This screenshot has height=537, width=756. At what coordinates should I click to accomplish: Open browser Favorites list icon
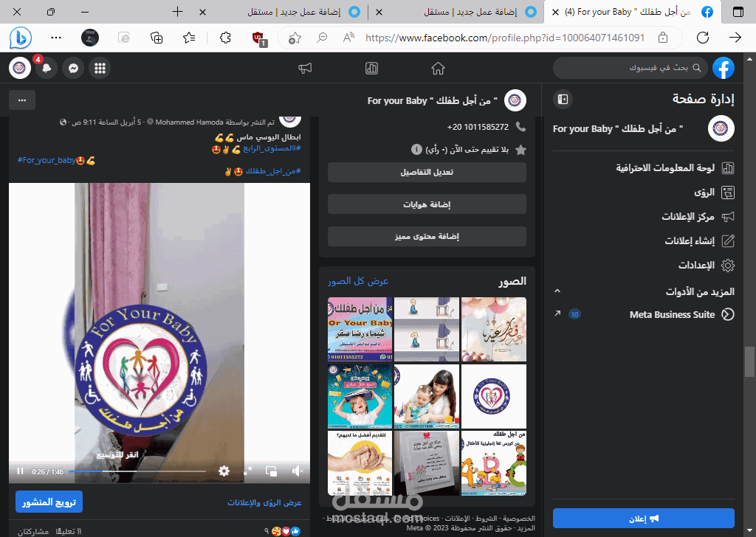189,38
